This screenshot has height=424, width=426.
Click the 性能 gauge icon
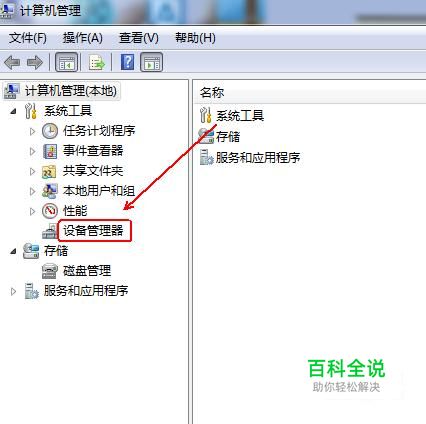pyautogui.click(x=50, y=211)
